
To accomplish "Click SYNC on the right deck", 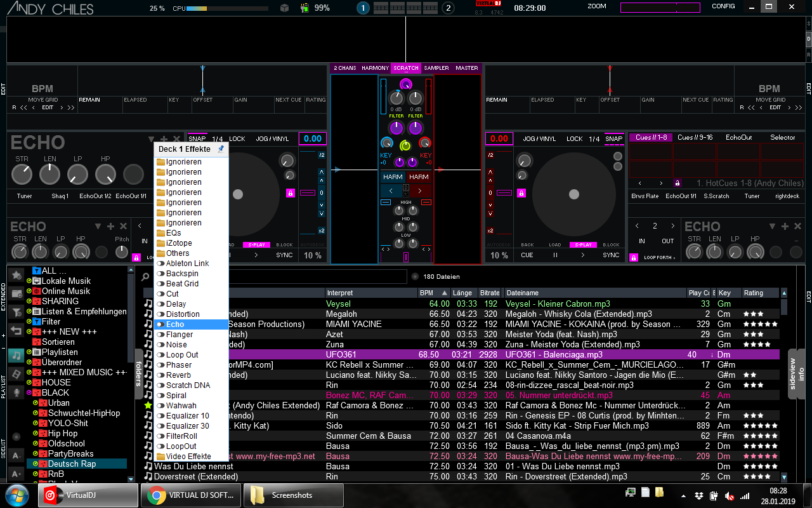I will pyautogui.click(x=611, y=255).
